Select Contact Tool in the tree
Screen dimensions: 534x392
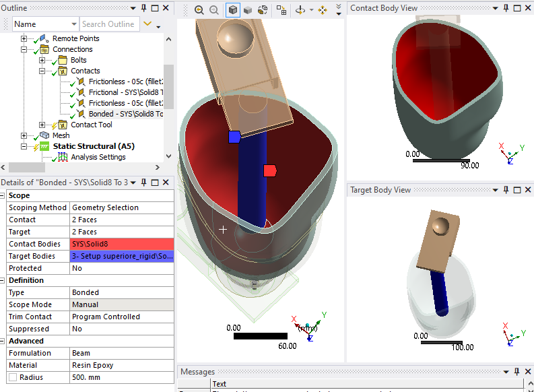pos(92,125)
